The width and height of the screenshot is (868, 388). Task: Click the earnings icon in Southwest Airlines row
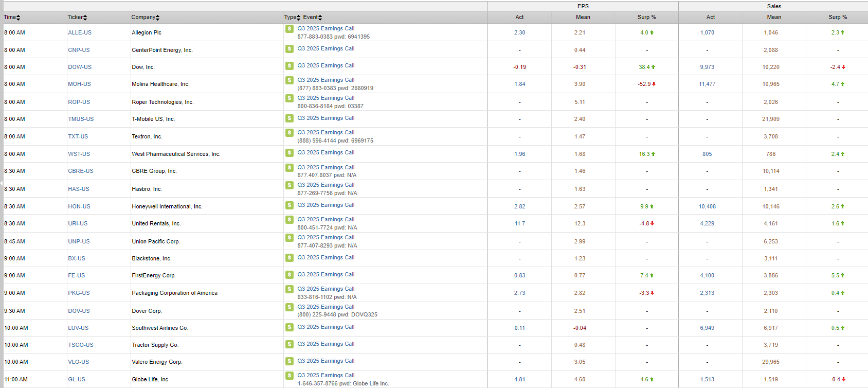290,327
